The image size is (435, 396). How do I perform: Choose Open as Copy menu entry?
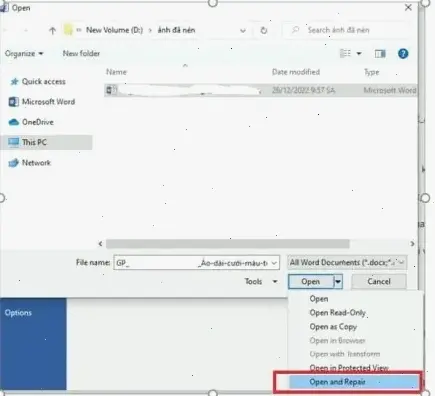point(333,327)
